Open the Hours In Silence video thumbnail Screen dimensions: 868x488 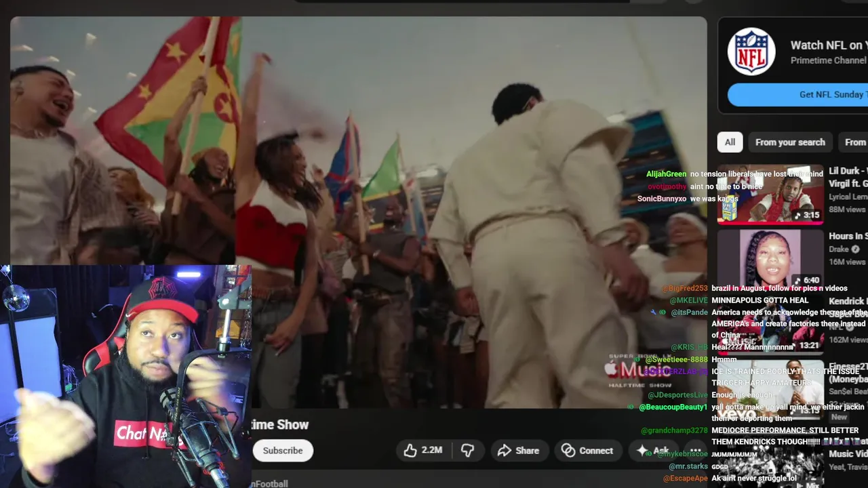770,260
